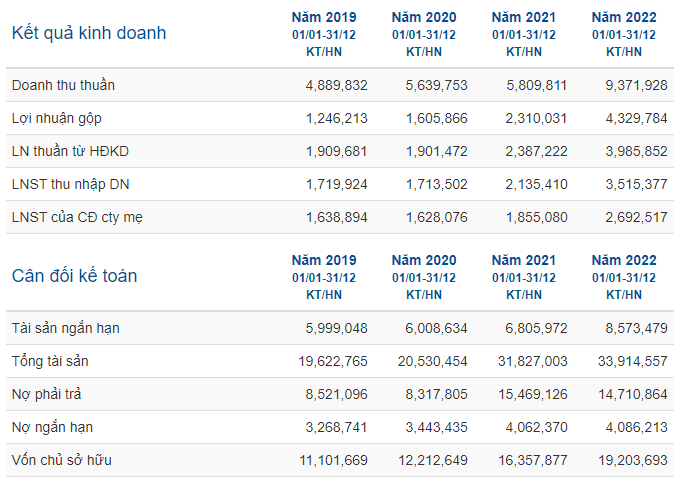The width and height of the screenshot is (676, 480).
Task: Click 2019 gross profit value 1,246,213
Action: tap(337, 119)
